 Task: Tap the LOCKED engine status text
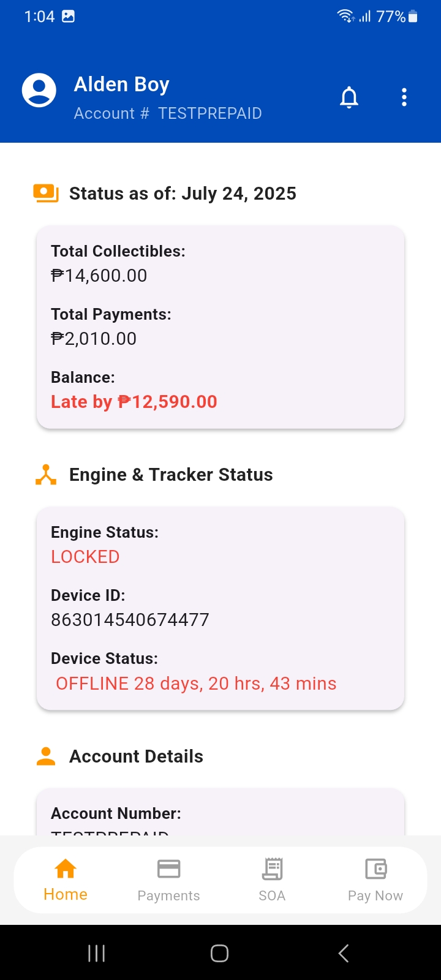click(x=85, y=557)
